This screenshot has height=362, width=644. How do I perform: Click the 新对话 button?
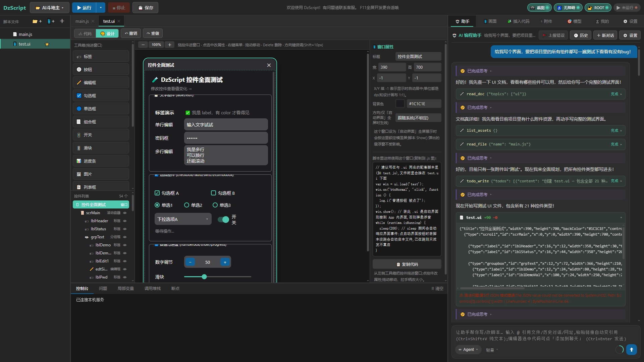(x=605, y=35)
